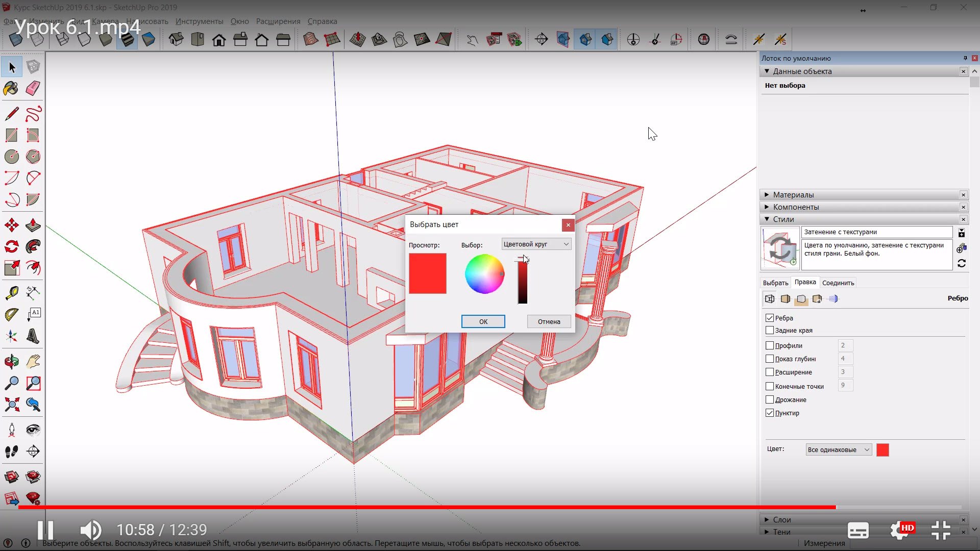The width and height of the screenshot is (980, 551).
Task: Select the Look Around eye tool
Action: pyautogui.click(x=33, y=430)
